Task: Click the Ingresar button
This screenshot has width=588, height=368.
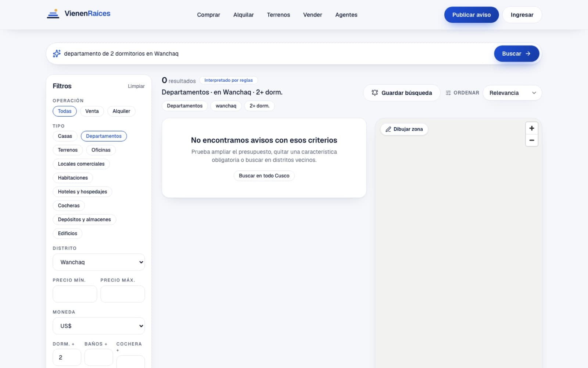Action: coord(522,15)
